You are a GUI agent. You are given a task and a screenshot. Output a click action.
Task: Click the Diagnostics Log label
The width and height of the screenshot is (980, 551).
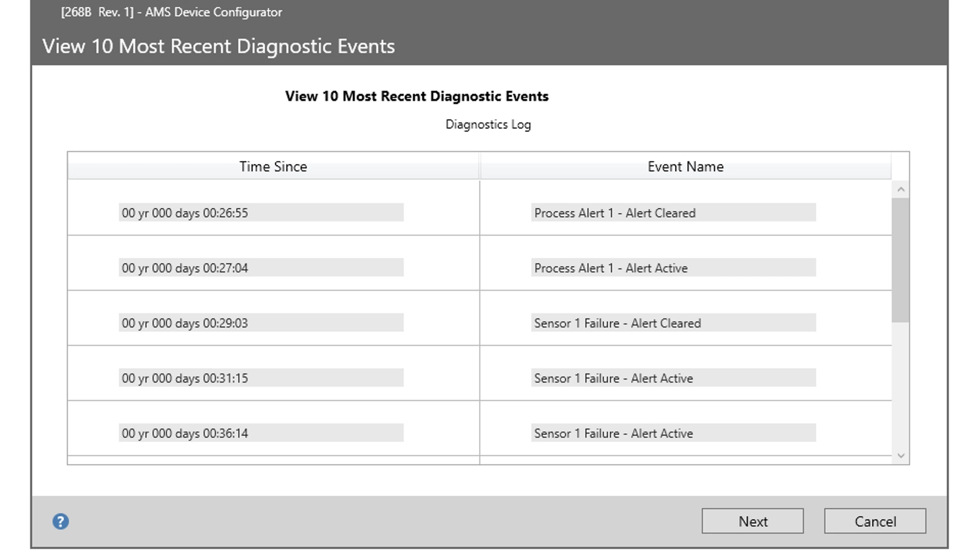(x=488, y=124)
